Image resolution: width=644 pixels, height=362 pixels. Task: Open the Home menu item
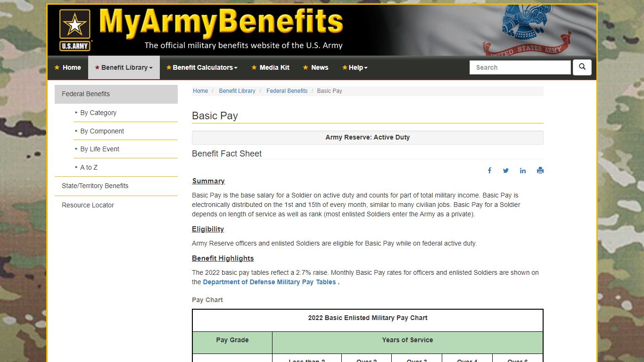click(67, 67)
